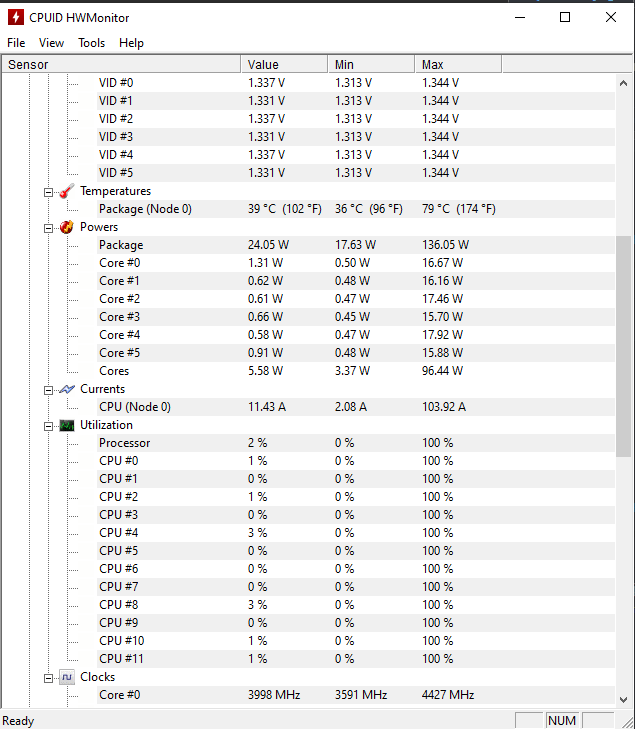Select the Processor utilization row
This screenshot has height=729, width=635.
point(356,443)
